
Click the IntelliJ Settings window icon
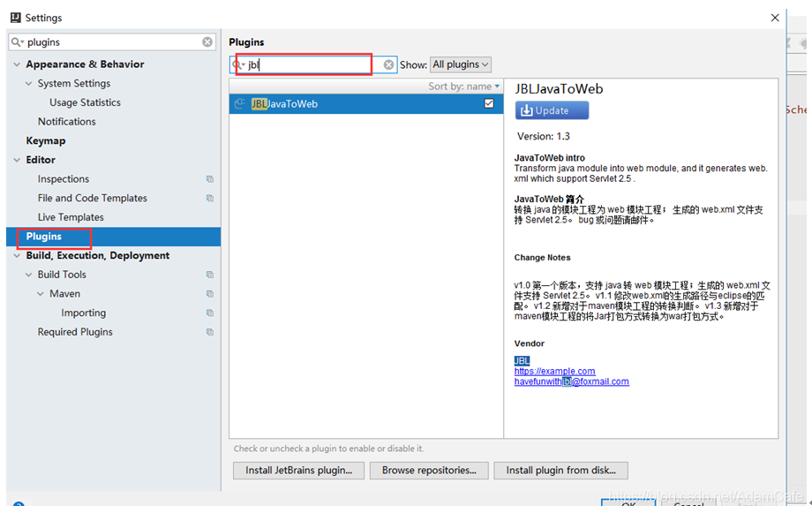coord(16,18)
